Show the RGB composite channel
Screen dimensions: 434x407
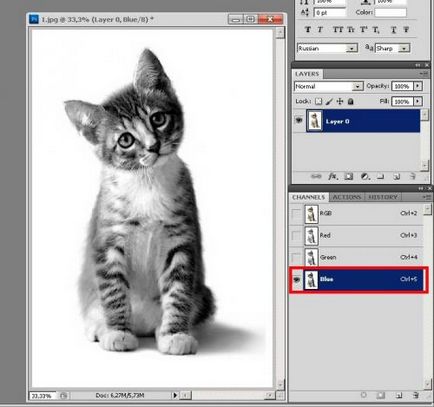click(296, 213)
